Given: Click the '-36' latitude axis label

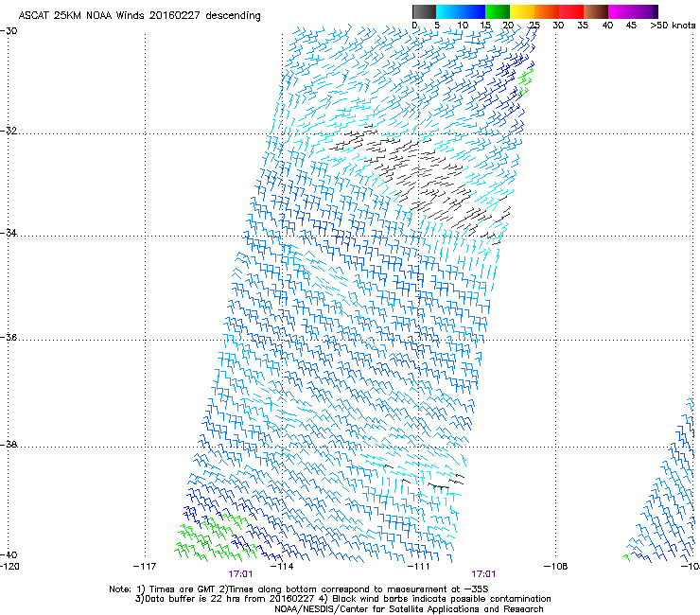Looking at the screenshot, I should pos(9,337).
